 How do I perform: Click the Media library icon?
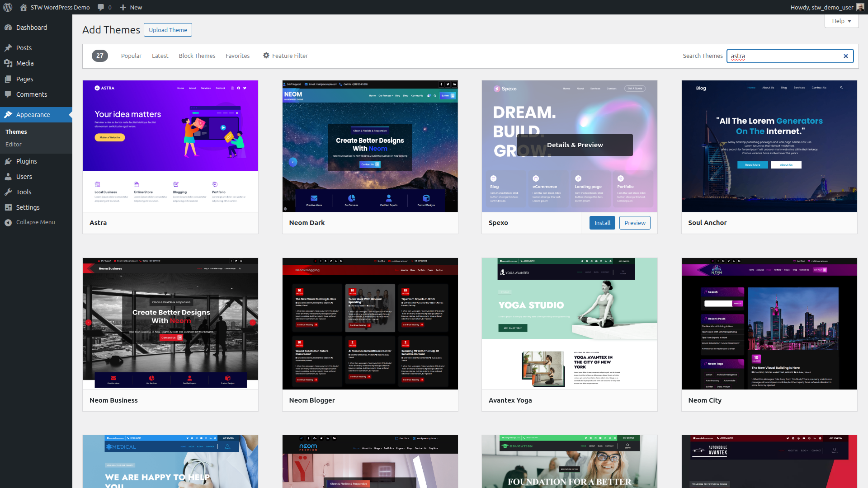[x=8, y=63]
